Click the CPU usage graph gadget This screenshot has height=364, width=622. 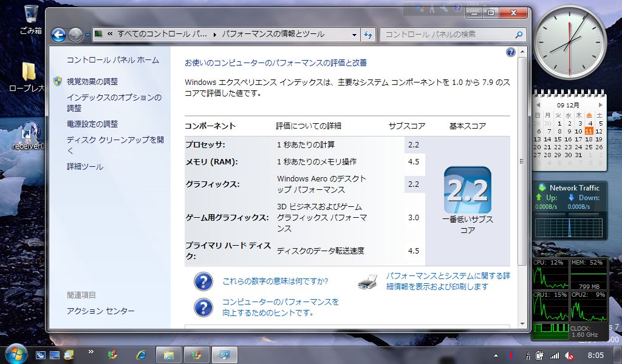(550, 274)
